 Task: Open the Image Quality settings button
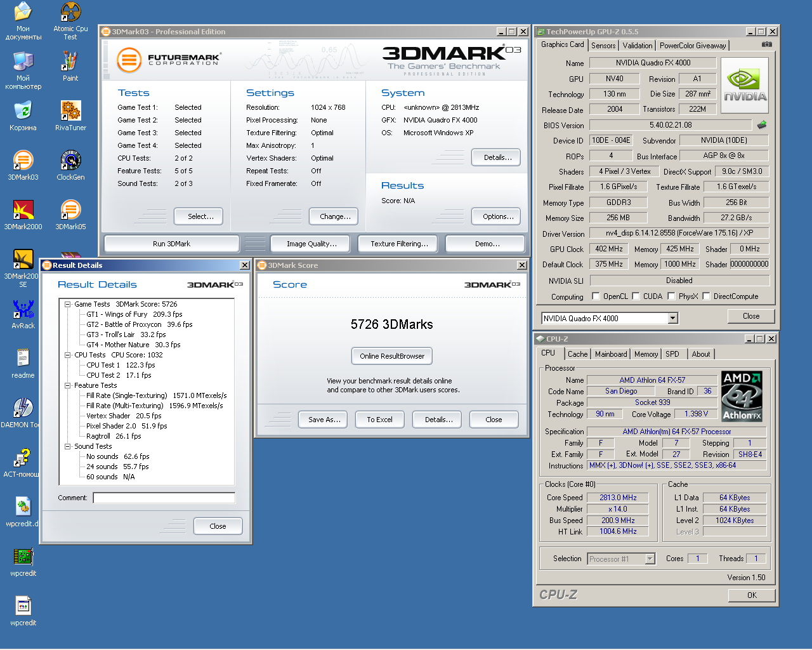click(311, 244)
